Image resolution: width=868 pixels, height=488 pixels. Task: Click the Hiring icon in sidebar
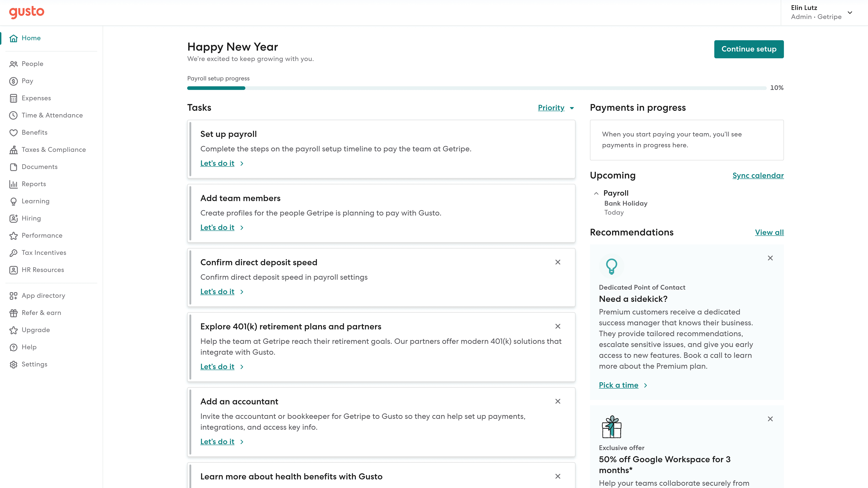point(13,219)
